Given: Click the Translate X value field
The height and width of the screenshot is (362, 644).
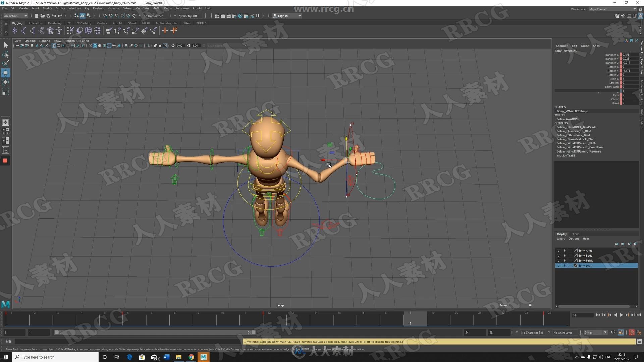Looking at the screenshot, I should (x=630, y=55).
